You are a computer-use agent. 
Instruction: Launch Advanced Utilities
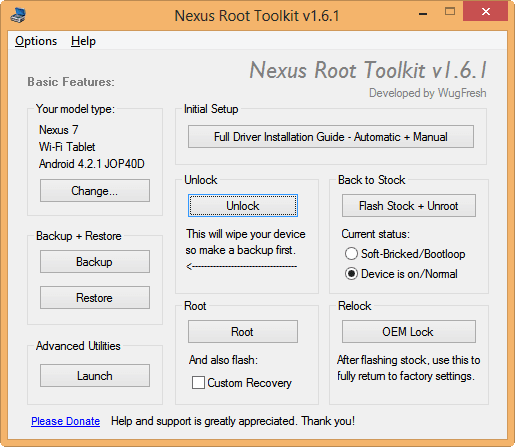95,376
